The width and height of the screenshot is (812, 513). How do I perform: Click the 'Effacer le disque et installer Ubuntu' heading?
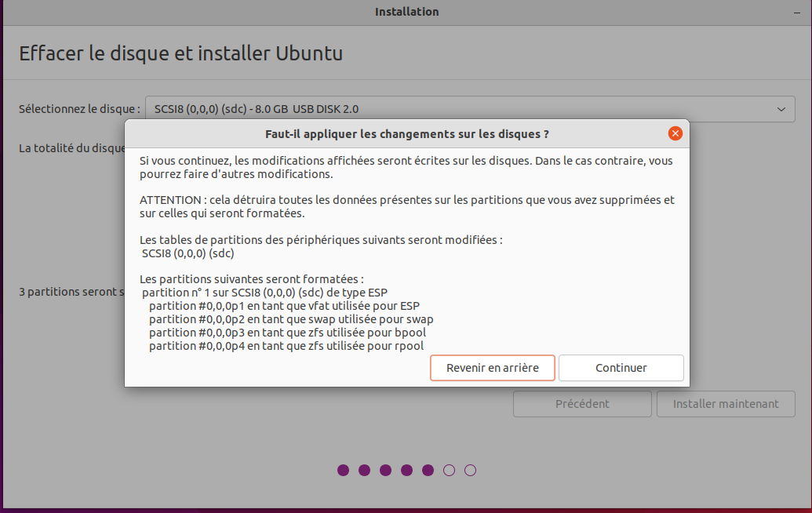click(x=180, y=54)
